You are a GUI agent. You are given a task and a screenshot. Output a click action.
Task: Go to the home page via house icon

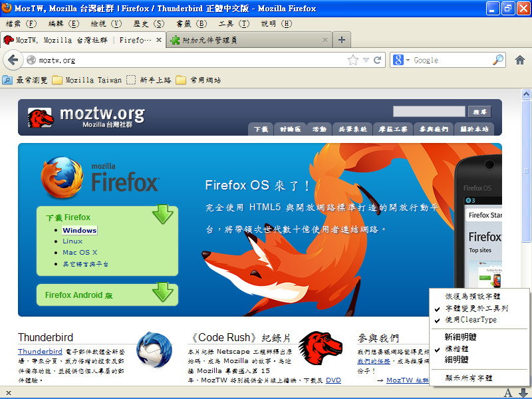(520, 60)
